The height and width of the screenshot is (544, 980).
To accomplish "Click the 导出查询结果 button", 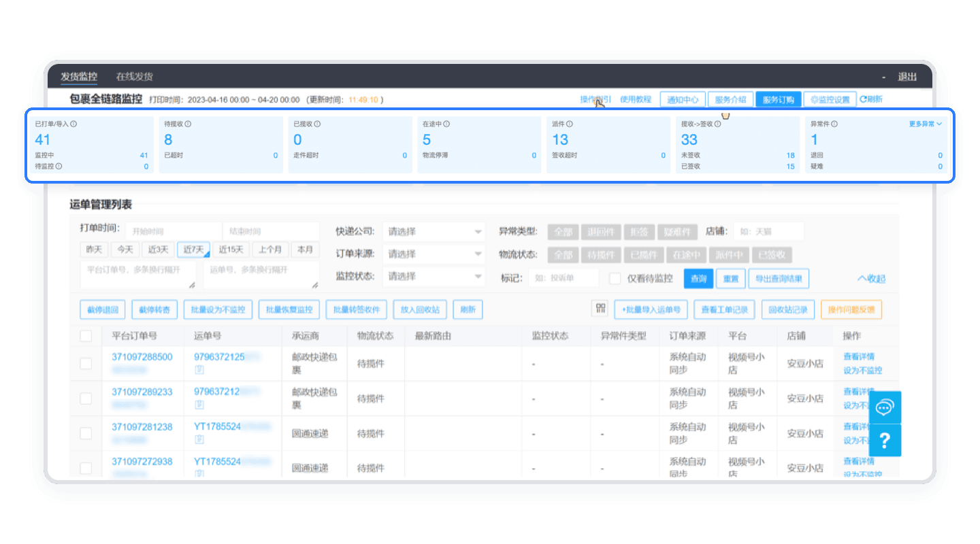I will [779, 278].
